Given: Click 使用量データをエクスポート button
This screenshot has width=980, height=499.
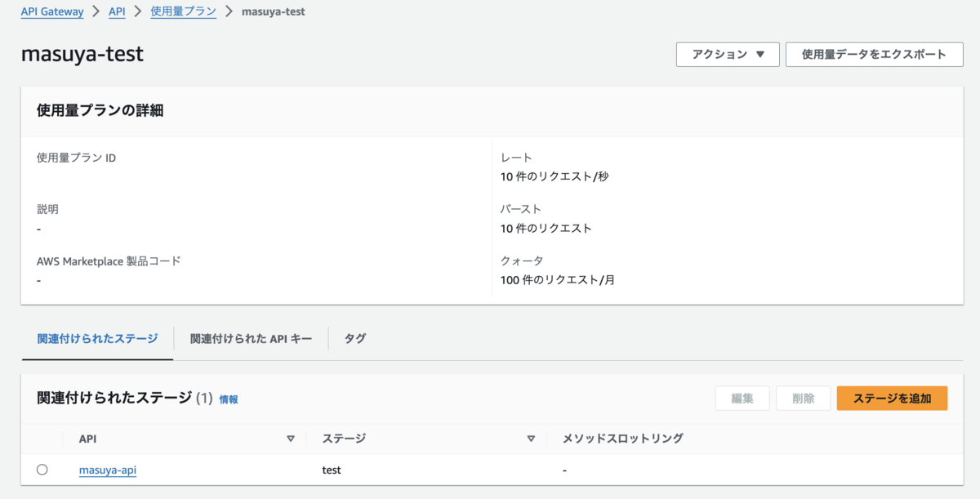Looking at the screenshot, I should coord(874,55).
